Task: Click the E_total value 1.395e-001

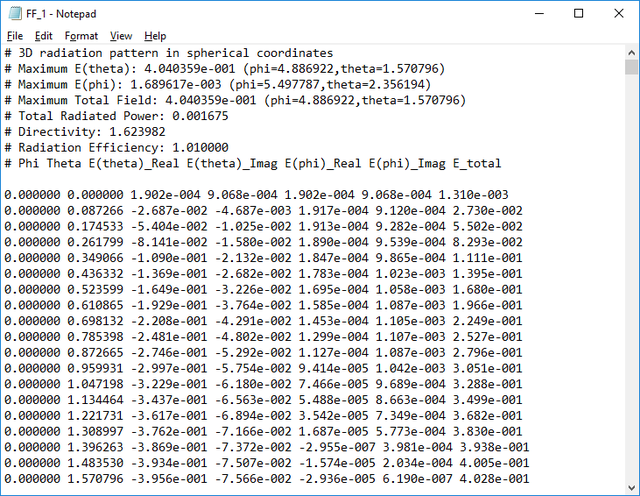Action: (x=487, y=274)
